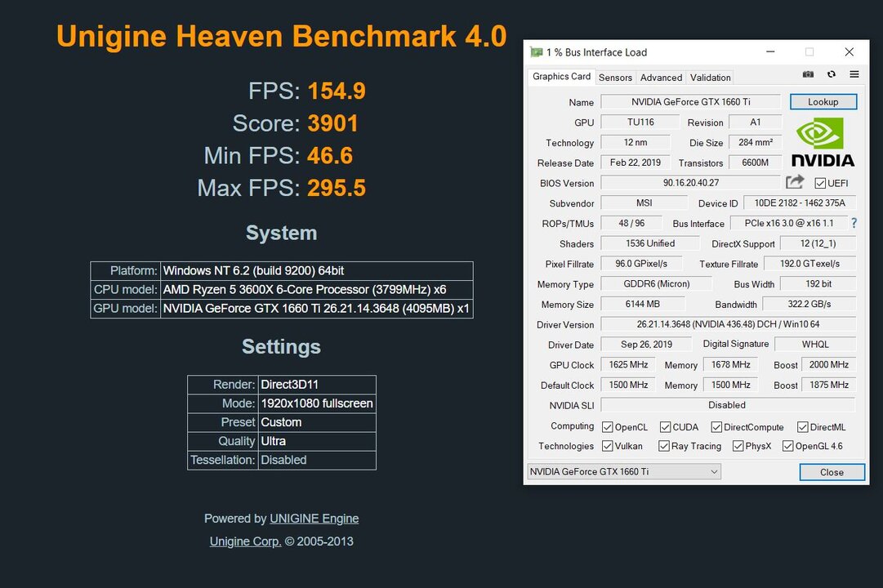
Task: Click the Device ID value 10DE 2182
Action: point(800,203)
